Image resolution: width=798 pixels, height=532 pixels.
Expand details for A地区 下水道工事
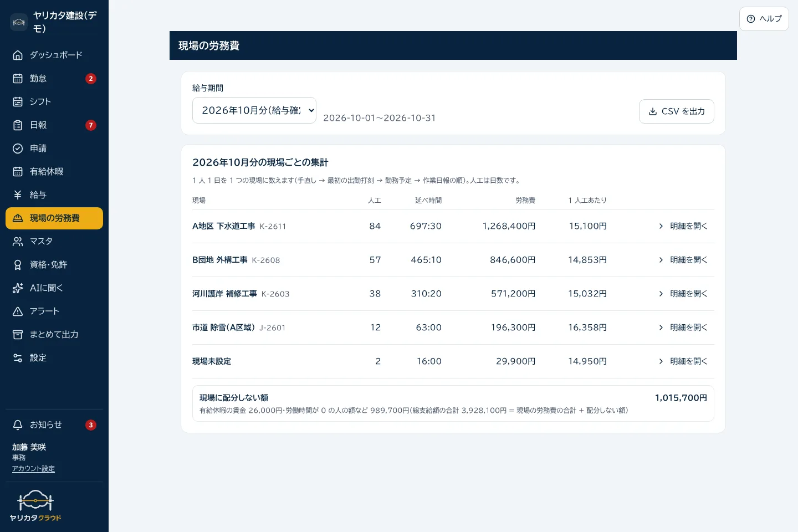[683, 226]
